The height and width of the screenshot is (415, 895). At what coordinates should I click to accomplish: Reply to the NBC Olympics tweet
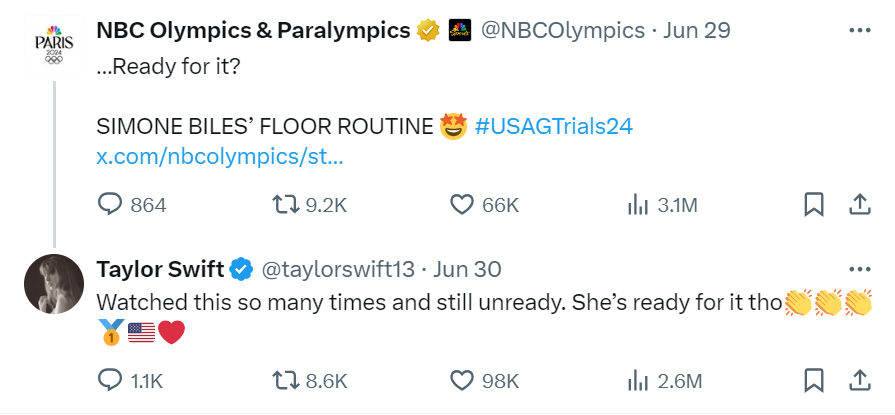109,204
